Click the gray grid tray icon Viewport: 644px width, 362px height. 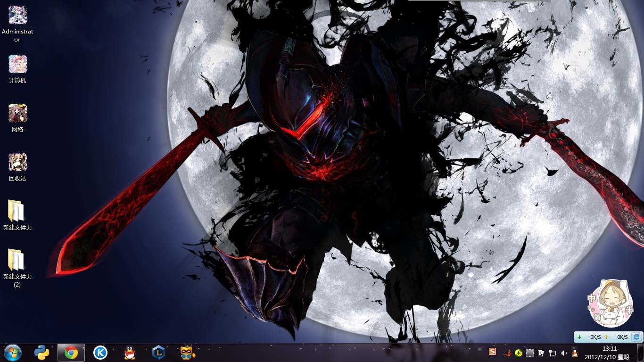click(x=530, y=353)
